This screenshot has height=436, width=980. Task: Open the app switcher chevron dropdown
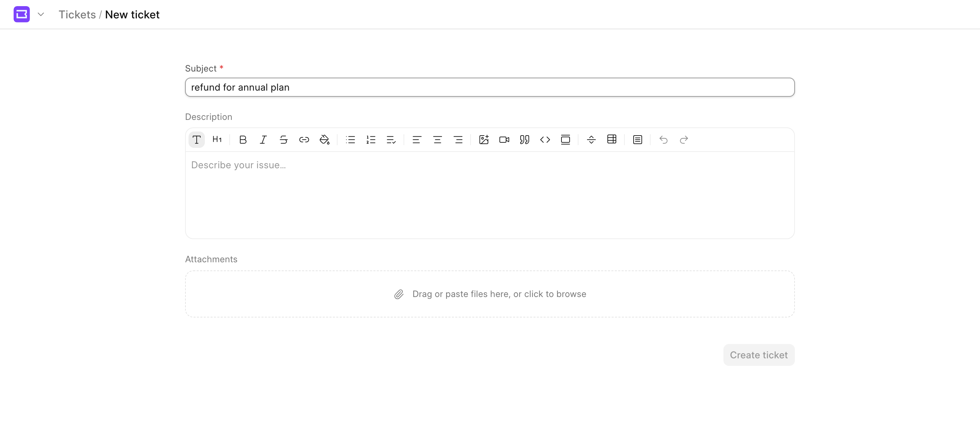pyautogui.click(x=41, y=14)
